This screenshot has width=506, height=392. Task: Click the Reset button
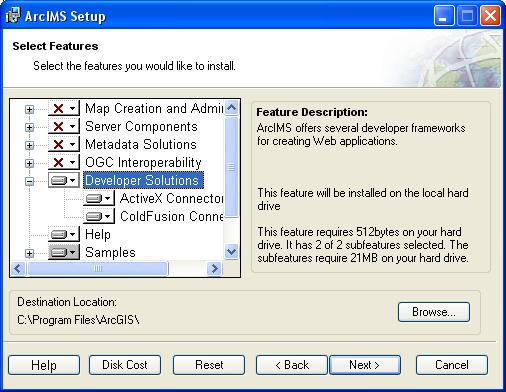(x=209, y=365)
